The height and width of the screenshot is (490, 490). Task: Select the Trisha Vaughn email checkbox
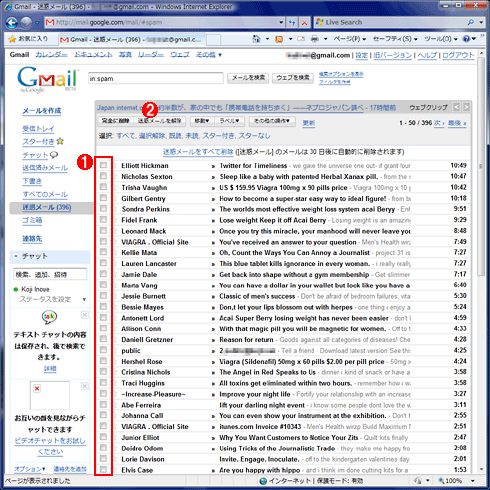tap(103, 187)
